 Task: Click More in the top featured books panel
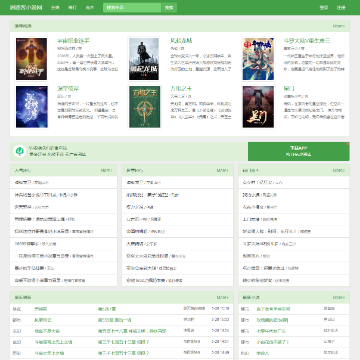339,26
